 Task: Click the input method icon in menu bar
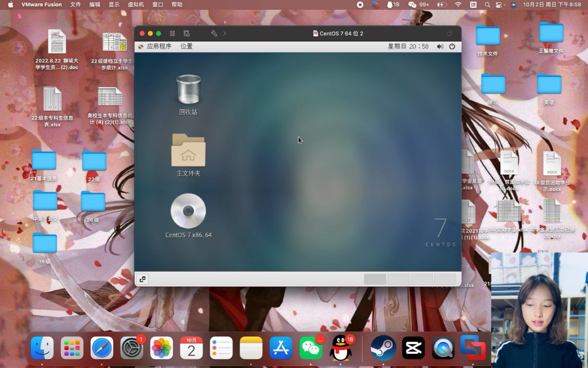(x=473, y=5)
